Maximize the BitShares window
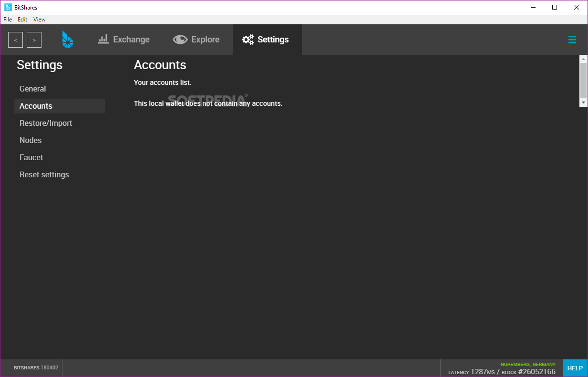The image size is (588, 377). pos(555,7)
